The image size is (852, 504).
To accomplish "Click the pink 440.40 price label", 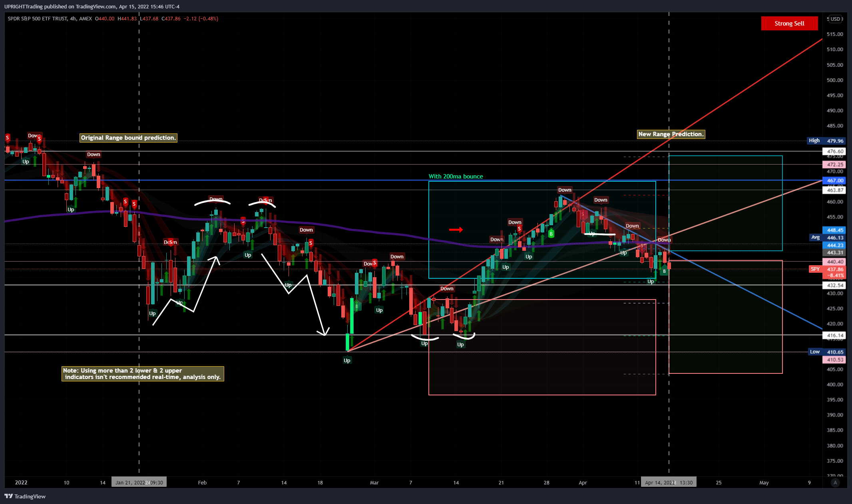I will point(834,262).
